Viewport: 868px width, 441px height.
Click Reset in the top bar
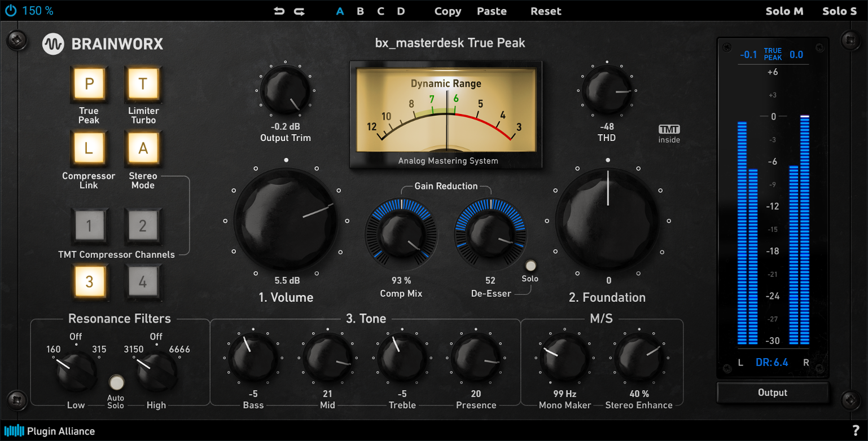(x=546, y=11)
